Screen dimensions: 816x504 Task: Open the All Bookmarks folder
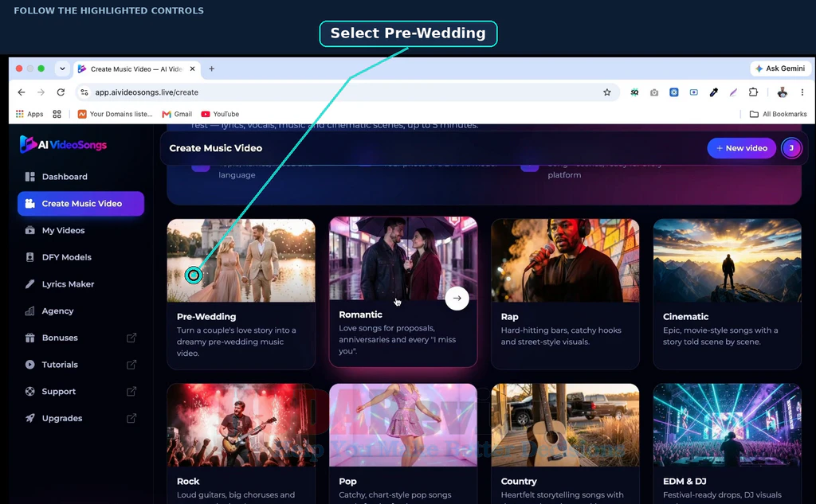coord(778,114)
